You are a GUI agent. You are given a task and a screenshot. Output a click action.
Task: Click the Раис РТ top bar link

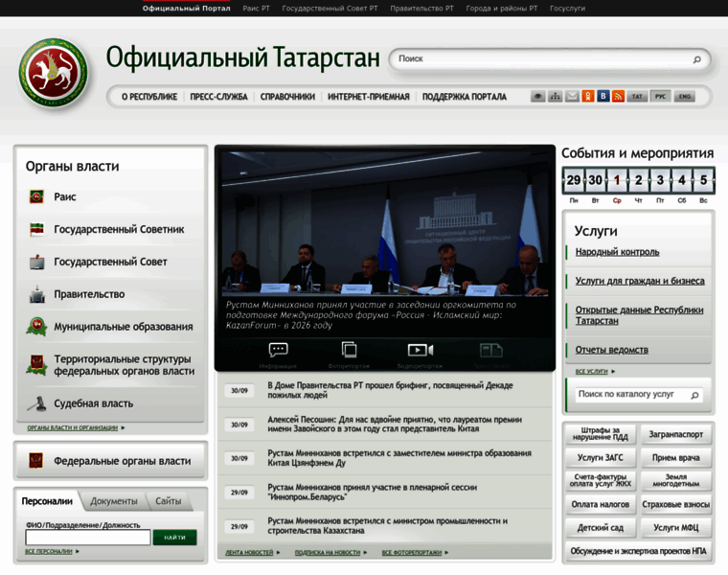pos(256,9)
